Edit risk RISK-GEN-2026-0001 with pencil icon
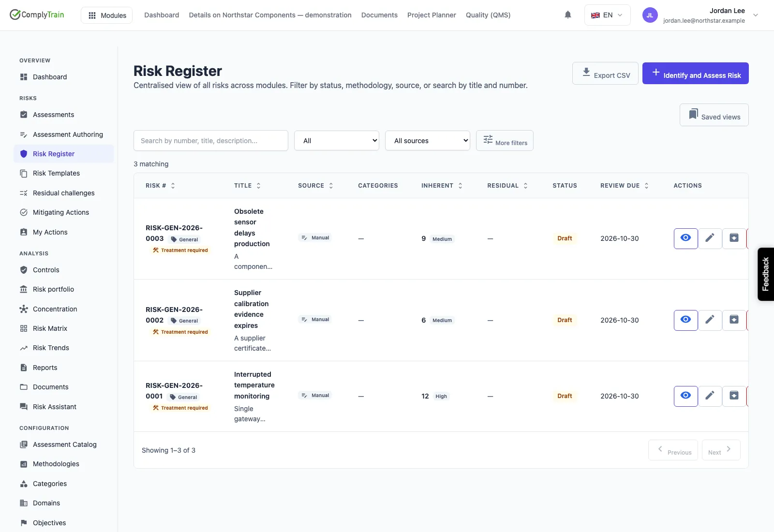The width and height of the screenshot is (774, 532). click(710, 396)
